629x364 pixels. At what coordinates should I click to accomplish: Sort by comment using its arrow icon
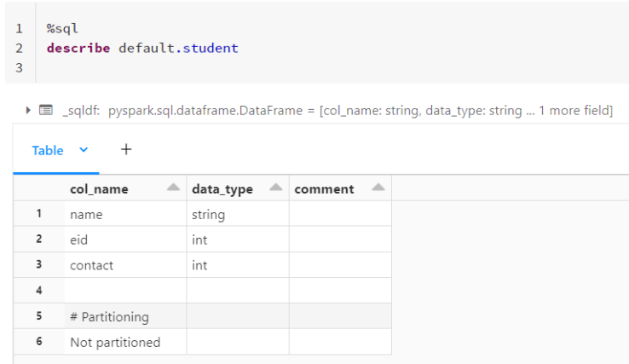coord(378,188)
